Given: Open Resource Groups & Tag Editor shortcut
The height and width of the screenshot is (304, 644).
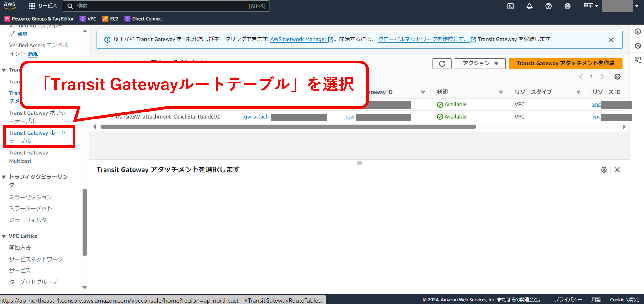Looking at the screenshot, I should pos(39,19).
